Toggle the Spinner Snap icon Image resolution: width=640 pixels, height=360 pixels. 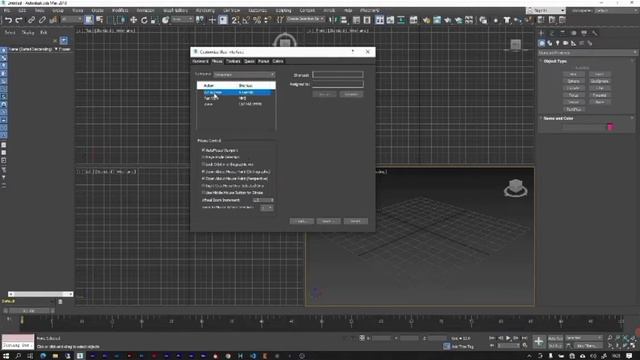[267, 20]
